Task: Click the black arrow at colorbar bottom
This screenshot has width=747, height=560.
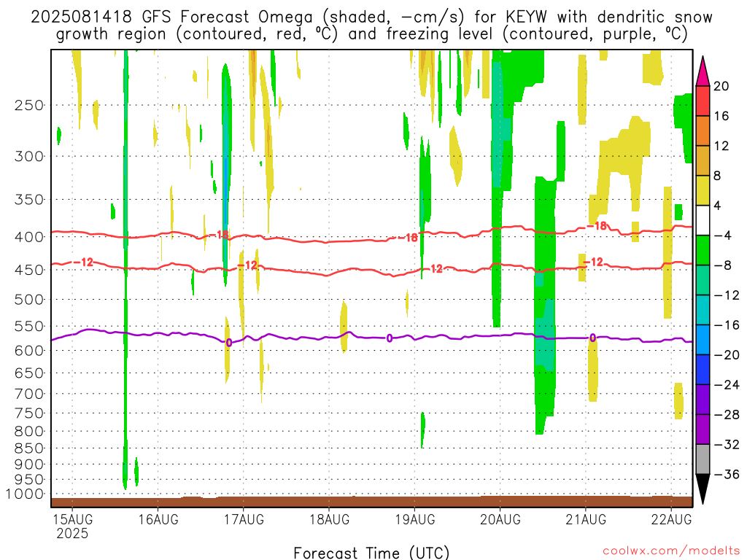Action: pyautogui.click(x=703, y=489)
